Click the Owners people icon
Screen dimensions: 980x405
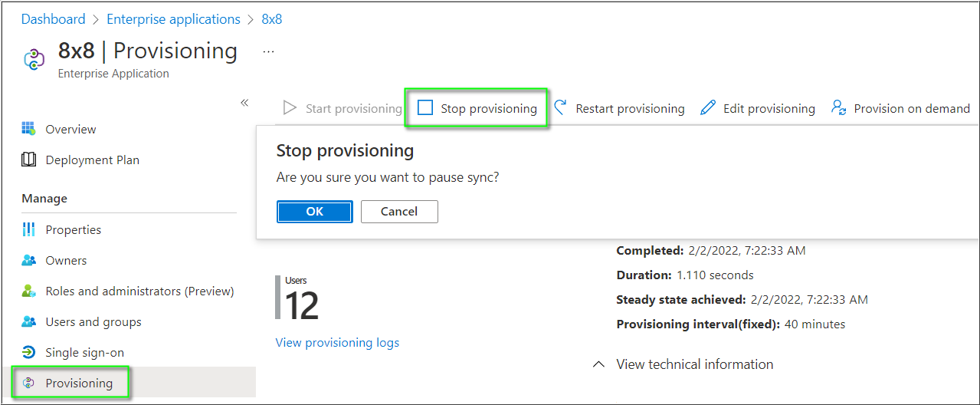28,260
